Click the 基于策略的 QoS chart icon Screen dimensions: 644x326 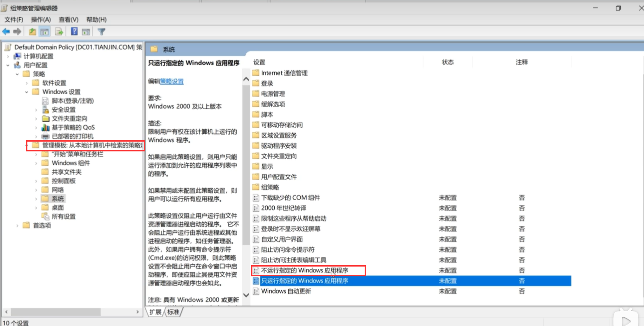[x=45, y=127]
